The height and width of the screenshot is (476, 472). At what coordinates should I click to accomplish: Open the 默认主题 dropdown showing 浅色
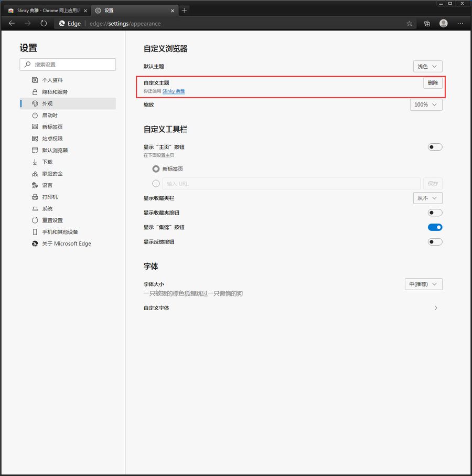pos(427,67)
